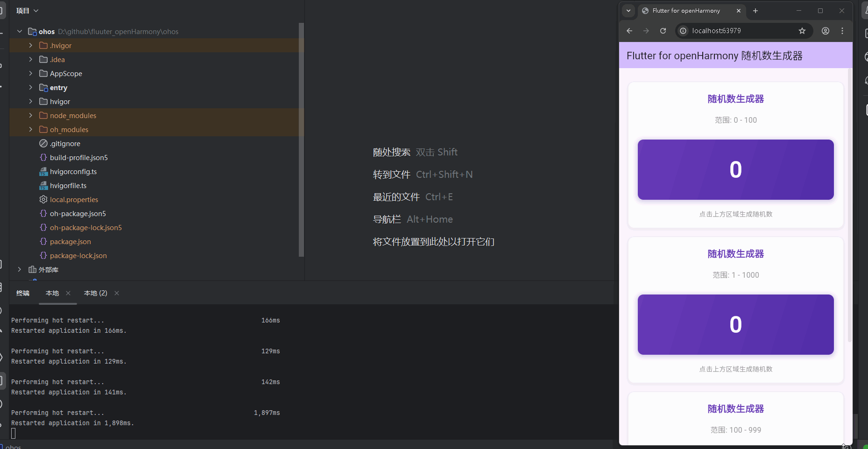The height and width of the screenshot is (449, 868).
Task: Select the 终端 panel tab
Action: tap(23, 293)
